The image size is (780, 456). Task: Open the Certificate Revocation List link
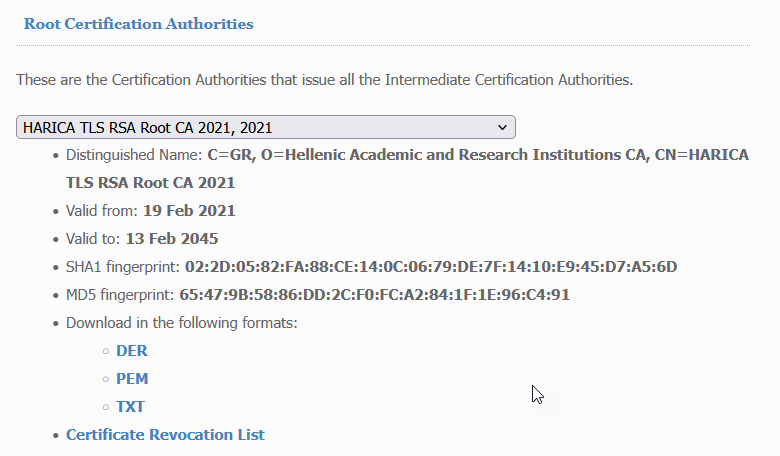[x=165, y=435]
